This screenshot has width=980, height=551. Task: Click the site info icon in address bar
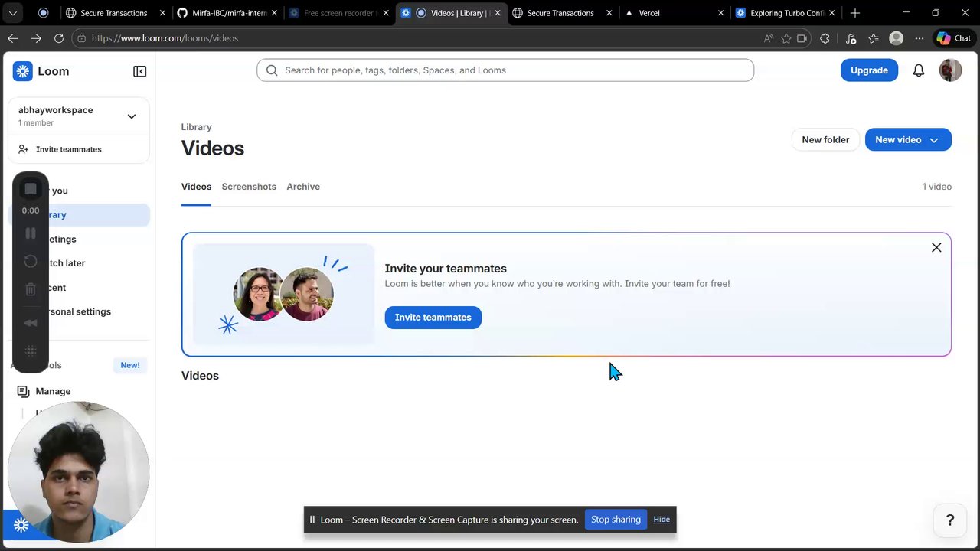coord(81,38)
